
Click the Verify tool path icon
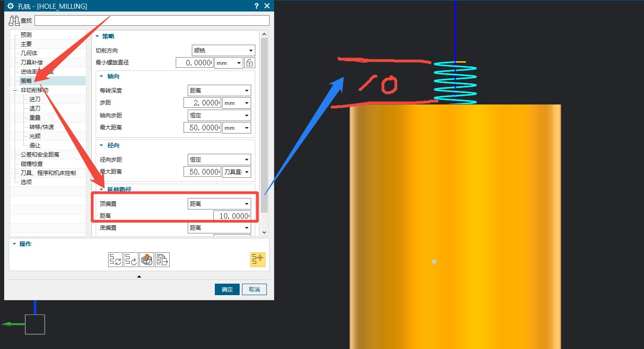tap(147, 260)
